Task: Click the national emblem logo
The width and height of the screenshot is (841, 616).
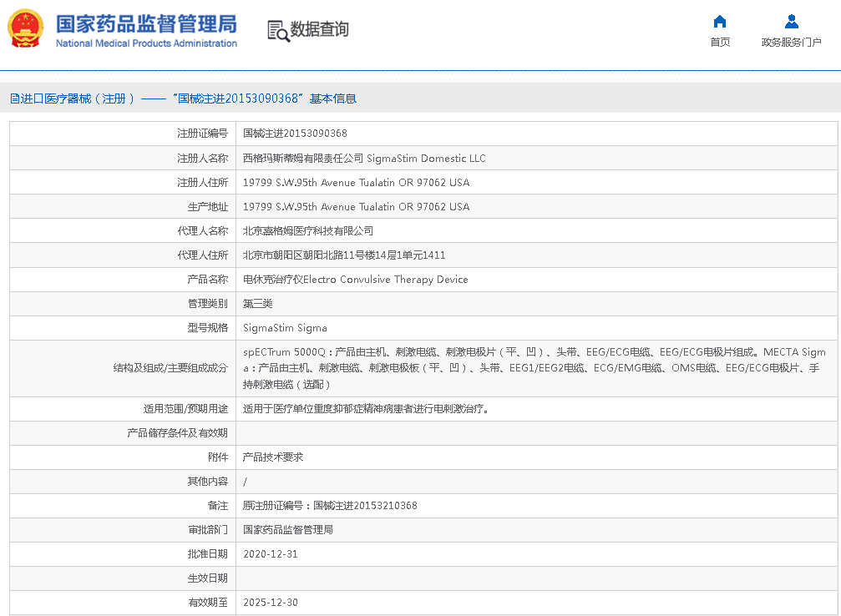Action: (x=24, y=29)
